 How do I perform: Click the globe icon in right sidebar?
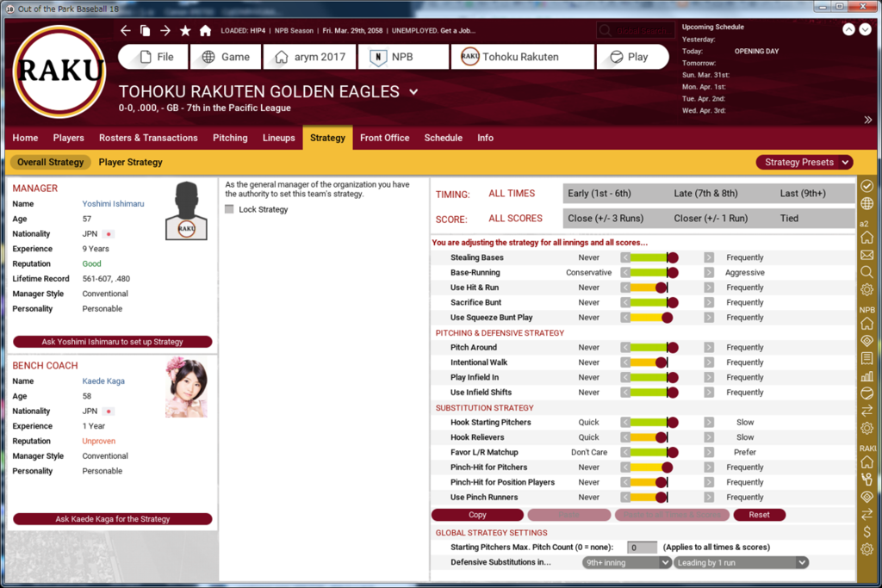866,203
